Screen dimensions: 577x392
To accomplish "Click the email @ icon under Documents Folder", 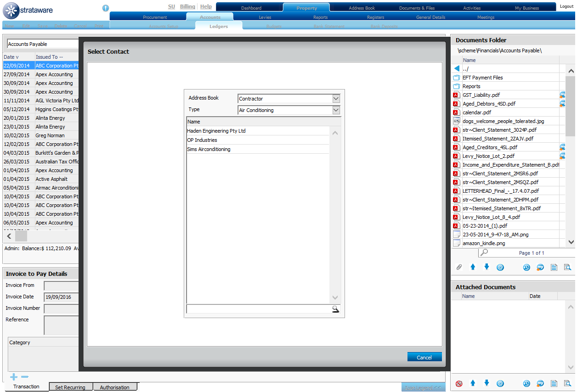I will click(500, 267).
